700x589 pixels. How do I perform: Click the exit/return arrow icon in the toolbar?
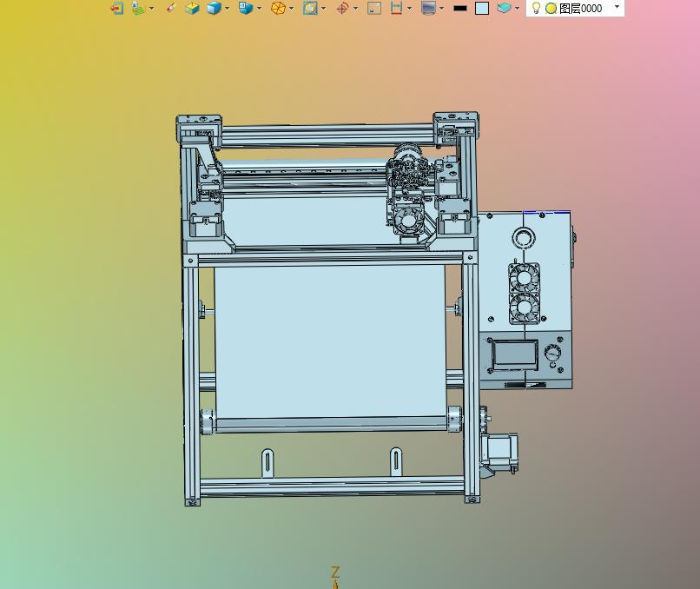(117, 8)
